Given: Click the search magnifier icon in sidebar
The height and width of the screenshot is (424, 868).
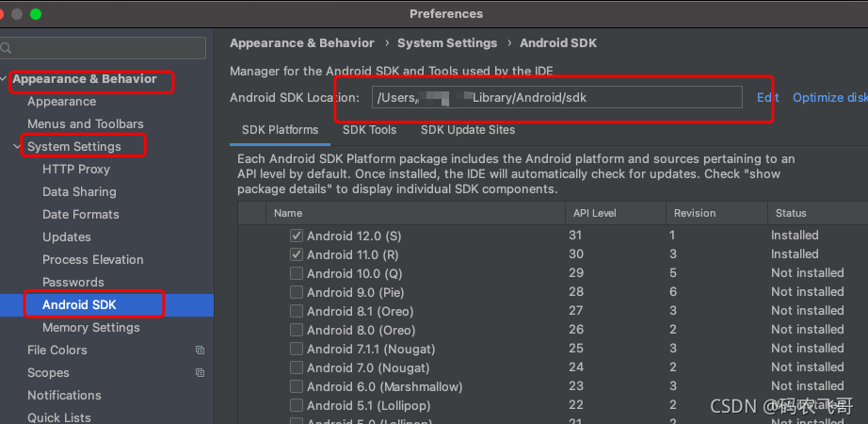Looking at the screenshot, I should 6,48.
